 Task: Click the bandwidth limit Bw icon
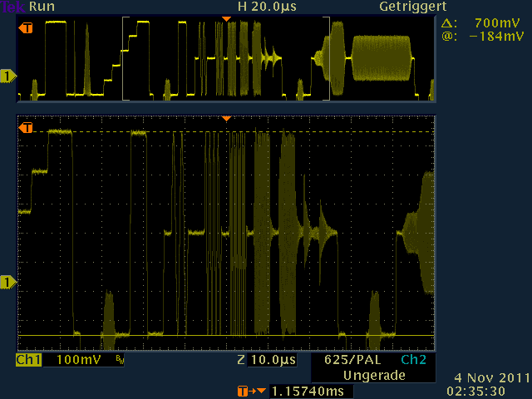coord(119,361)
